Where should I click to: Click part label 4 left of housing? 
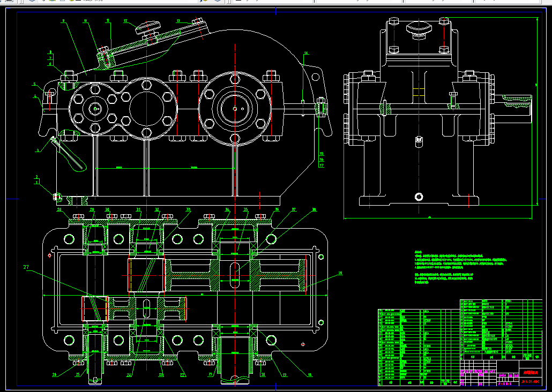point(35,95)
